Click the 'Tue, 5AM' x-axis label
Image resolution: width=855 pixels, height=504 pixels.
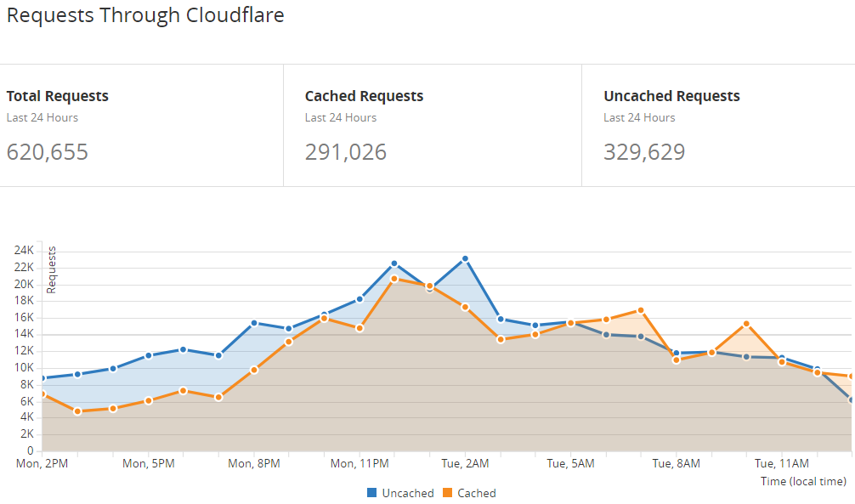coord(570,464)
